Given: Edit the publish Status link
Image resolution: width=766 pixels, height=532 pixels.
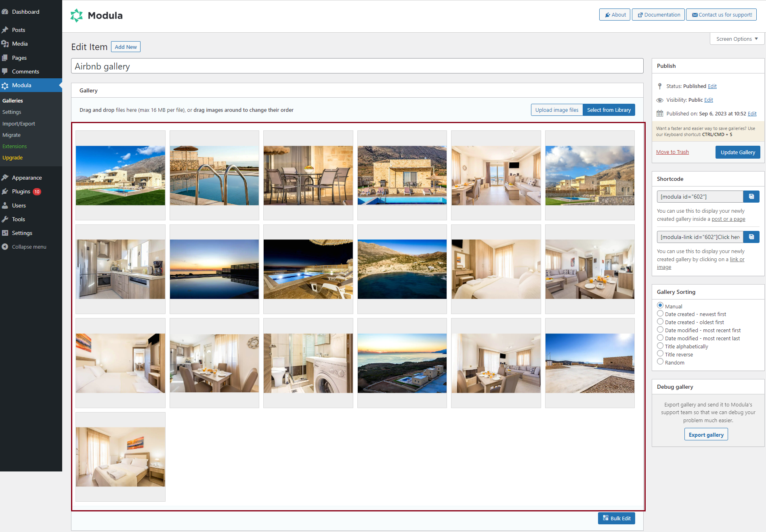Looking at the screenshot, I should 712,86.
